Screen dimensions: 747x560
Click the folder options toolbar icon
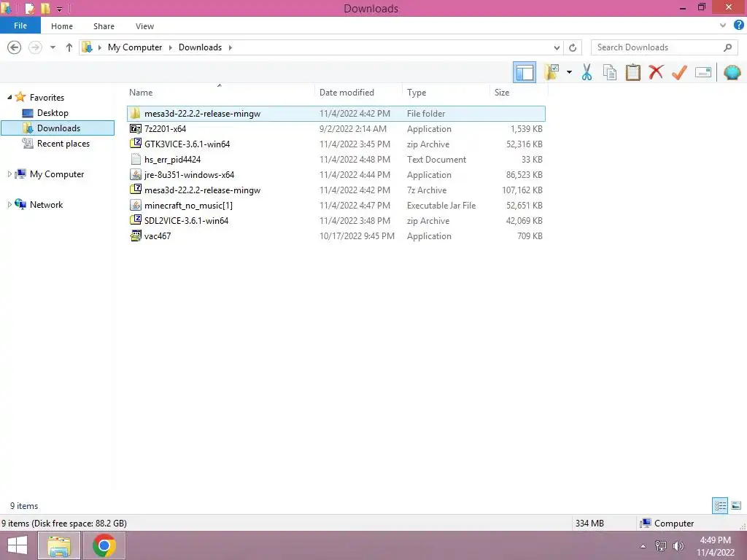point(551,72)
